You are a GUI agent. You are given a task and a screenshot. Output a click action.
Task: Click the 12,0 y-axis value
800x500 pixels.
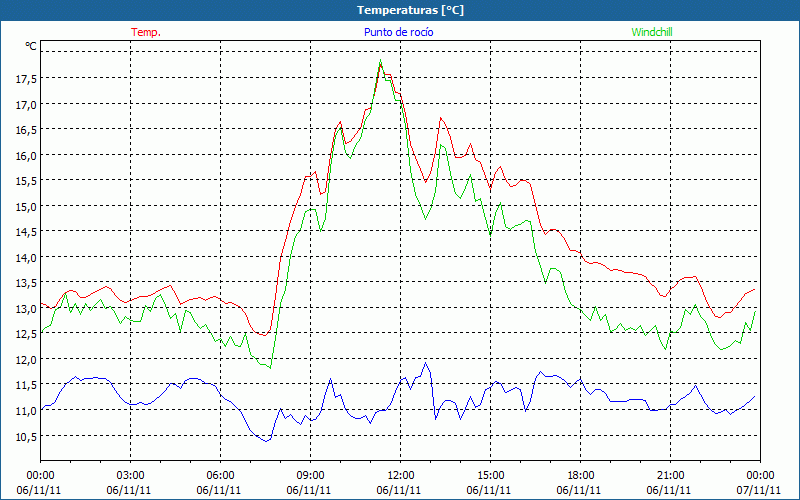(x=26, y=360)
